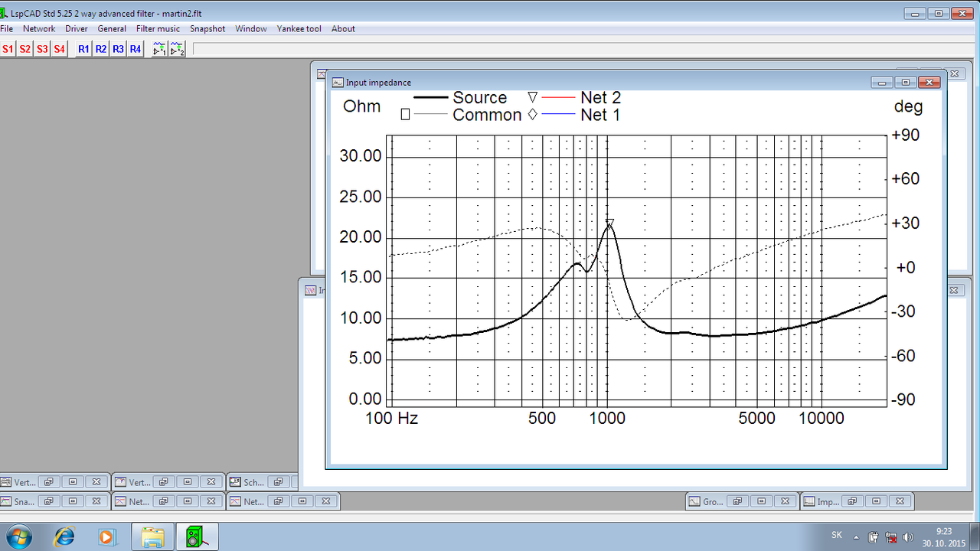
Task: Open the Filter music menu
Action: 158,29
